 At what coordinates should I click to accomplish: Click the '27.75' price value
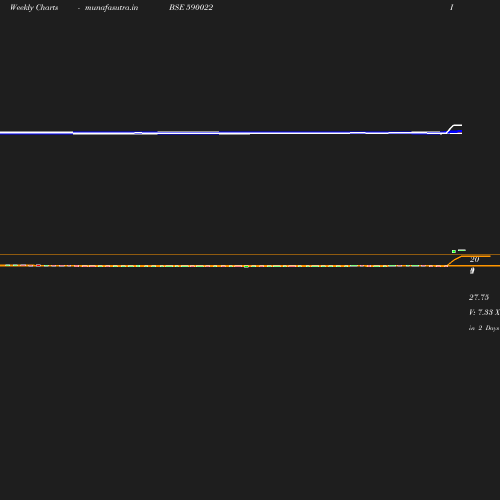(479, 297)
